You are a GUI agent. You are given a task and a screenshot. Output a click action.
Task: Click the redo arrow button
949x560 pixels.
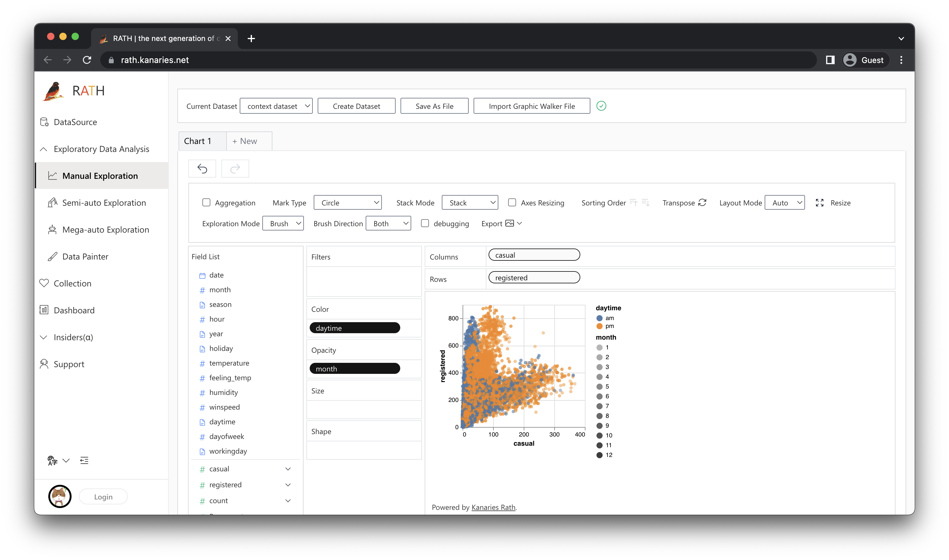click(x=235, y=169)
